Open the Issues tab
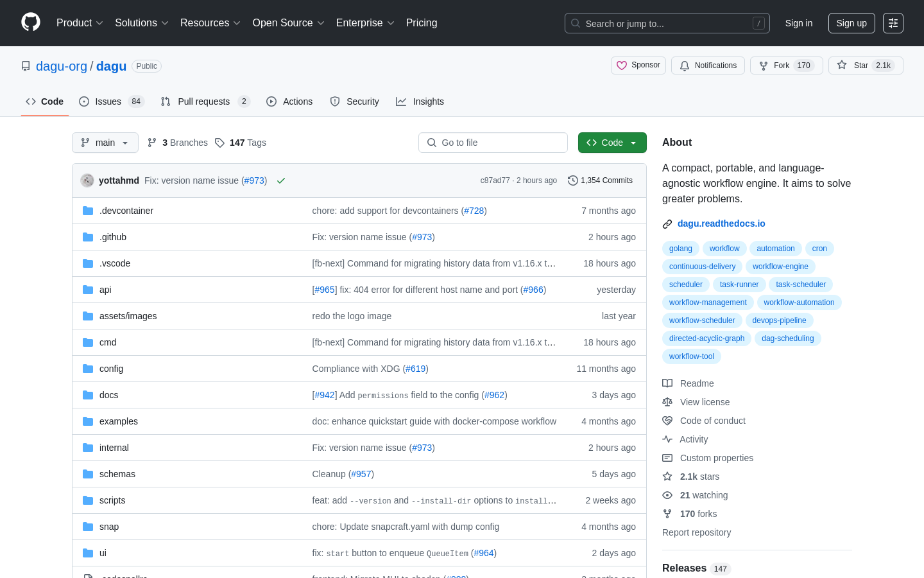The height and width of the screenshot is (578, 924). pyautogui.click(x=112, y=101)
